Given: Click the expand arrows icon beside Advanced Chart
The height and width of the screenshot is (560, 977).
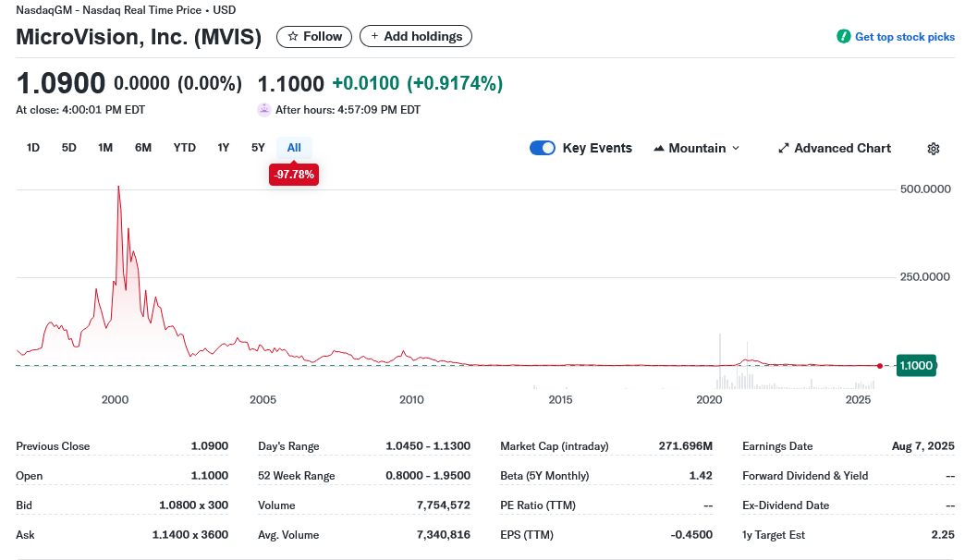Looking at the screenshot, I should point(783,148).
